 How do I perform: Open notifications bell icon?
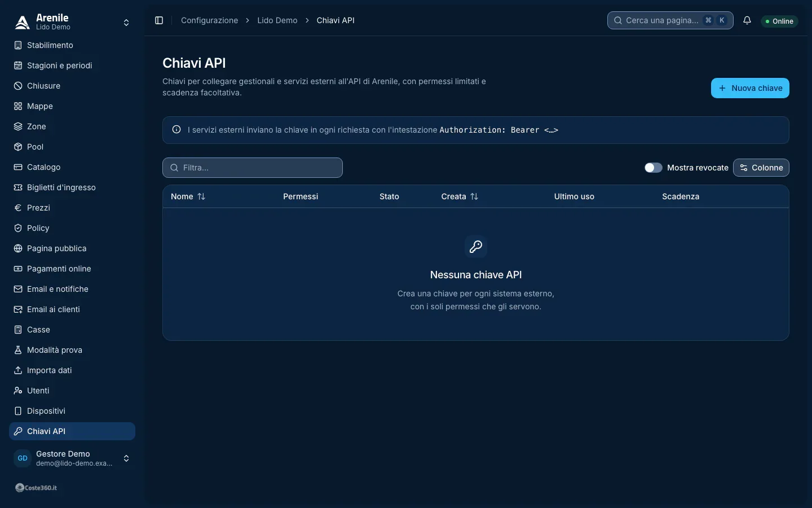747,20
